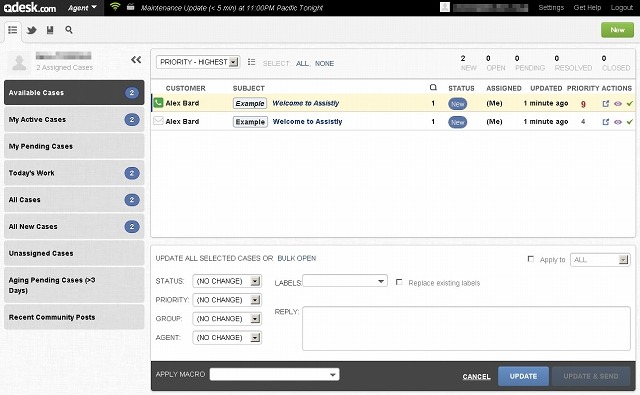Select Aging Pending Cases filter
Image resolution: width=640 pixels, height=395 pixels.
74,285
